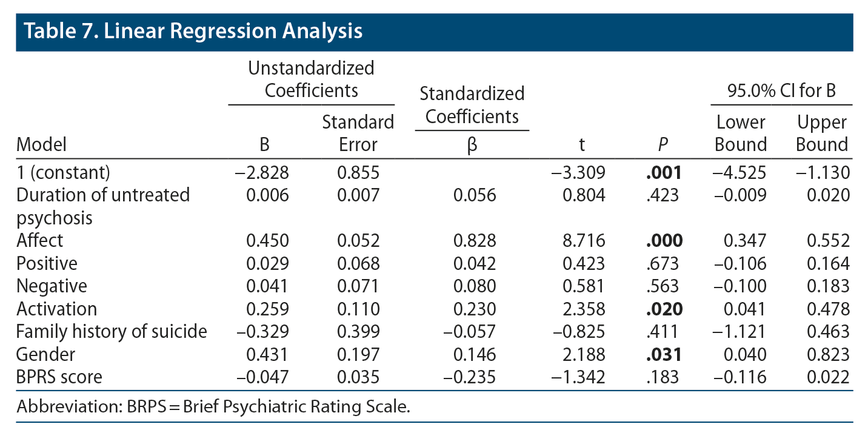Click the Standardized Coefficients header

coord(472,105)
